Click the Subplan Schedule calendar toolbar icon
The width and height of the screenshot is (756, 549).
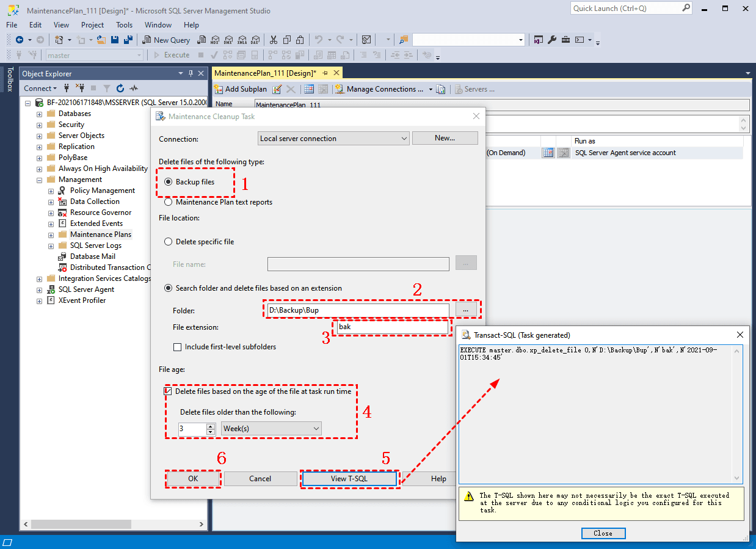[309, 89]
